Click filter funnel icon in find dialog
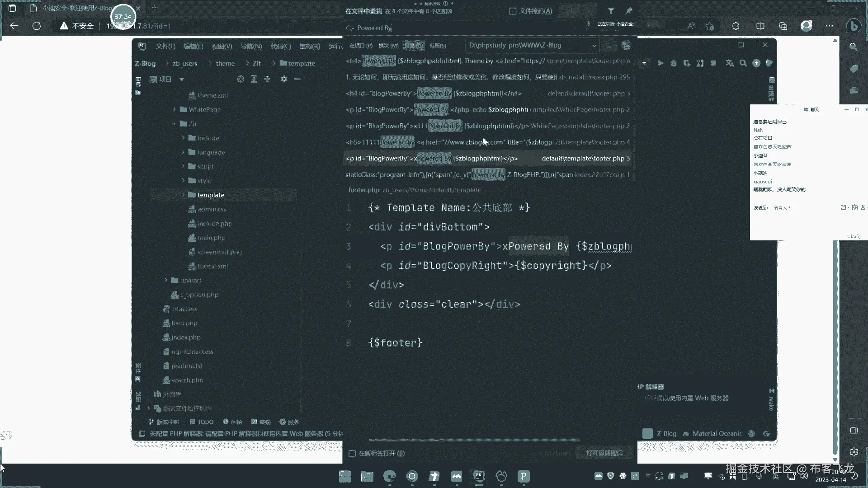 (x=611, y=11)
